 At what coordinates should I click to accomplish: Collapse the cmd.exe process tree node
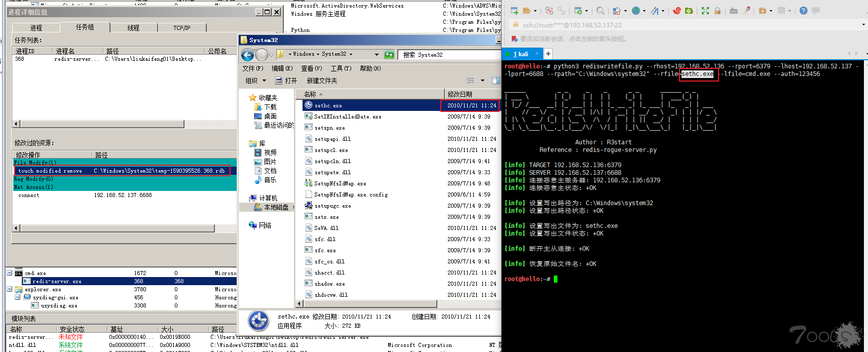tap(9, 273)
